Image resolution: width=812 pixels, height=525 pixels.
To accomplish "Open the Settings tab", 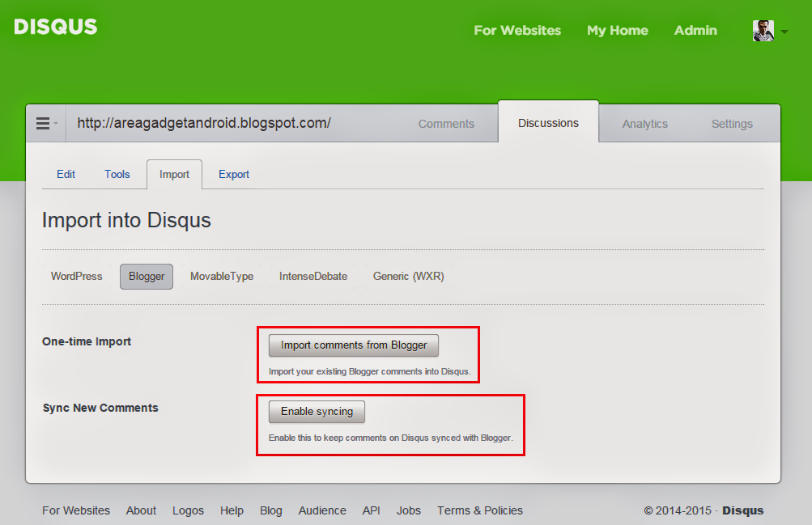I will (x=732, y=124).
